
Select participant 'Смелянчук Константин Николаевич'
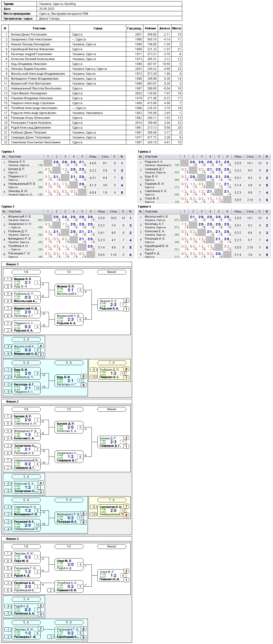pos(36,142)
